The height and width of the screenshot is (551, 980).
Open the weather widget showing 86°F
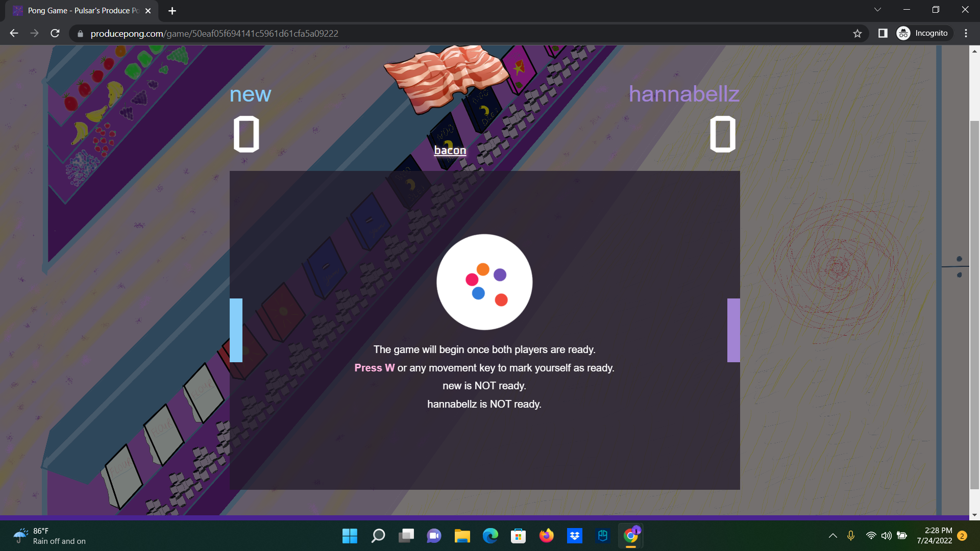pyautogui.click(x=50, y=536)
